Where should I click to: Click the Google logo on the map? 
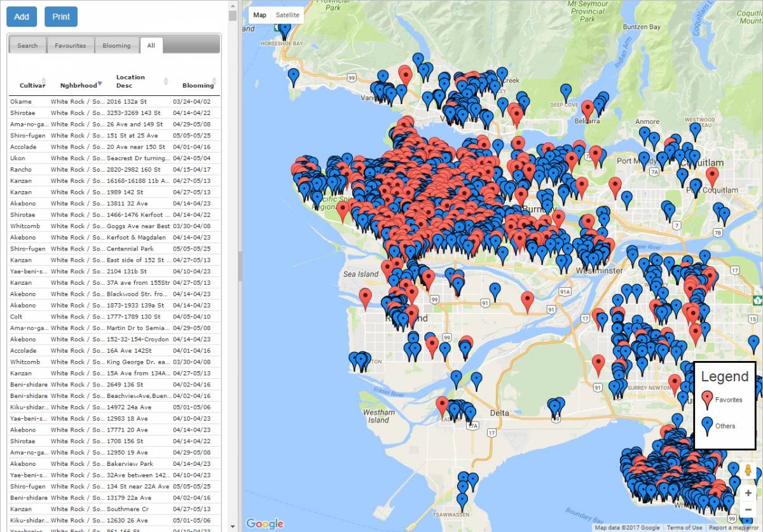pyautogui.click(x=265, y=524)
